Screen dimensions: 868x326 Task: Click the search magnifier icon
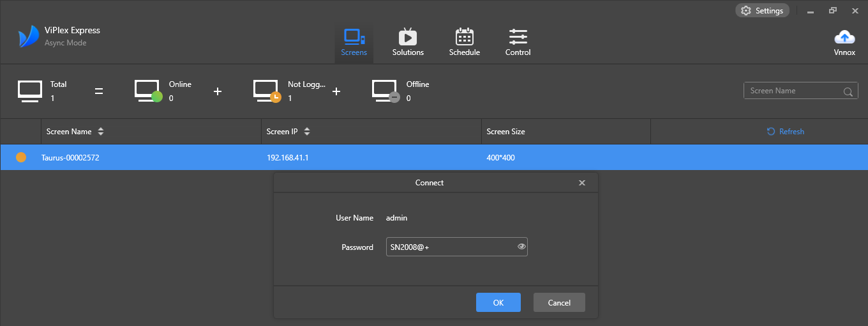[x=848, y=91]
